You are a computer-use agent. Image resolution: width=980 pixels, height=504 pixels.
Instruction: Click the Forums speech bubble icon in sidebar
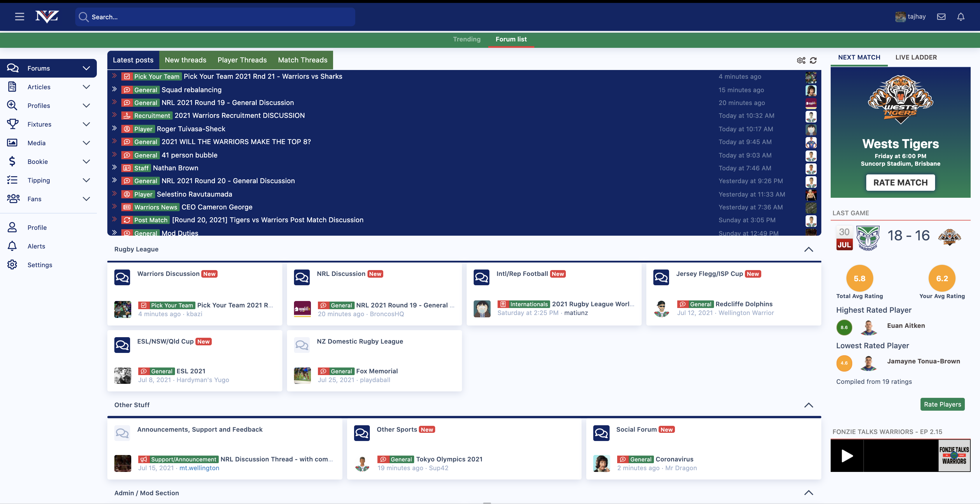click(13, 68)
